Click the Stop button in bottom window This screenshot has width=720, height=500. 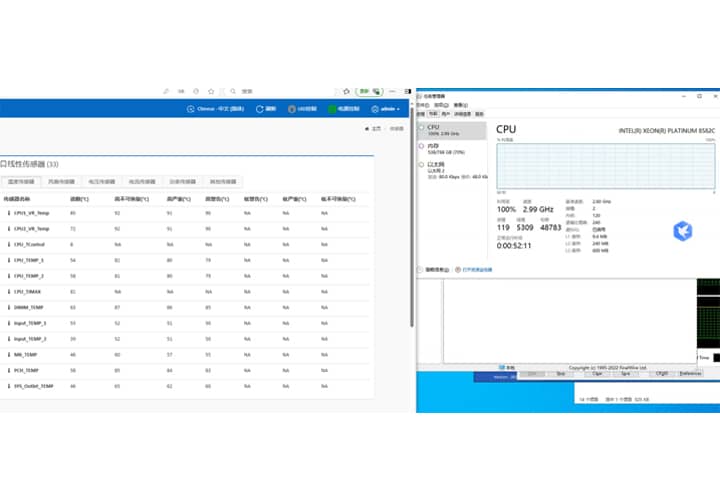[560, 373]
